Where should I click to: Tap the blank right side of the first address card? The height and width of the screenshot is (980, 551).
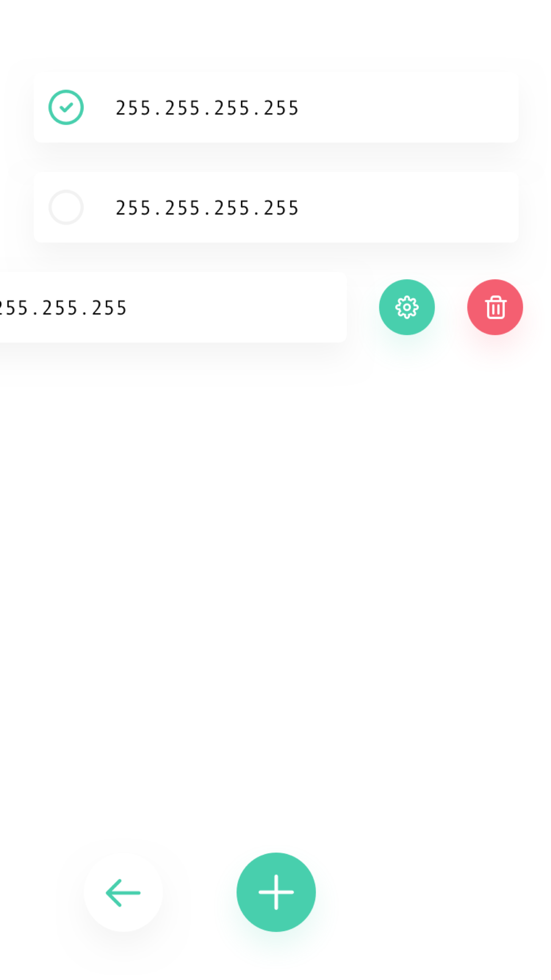click(408, 107)
